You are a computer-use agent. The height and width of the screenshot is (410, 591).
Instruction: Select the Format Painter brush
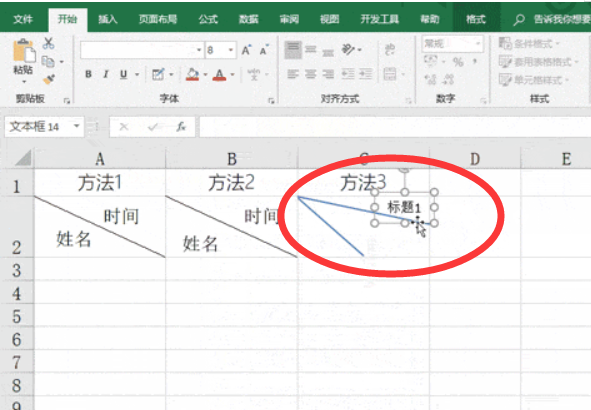49,79
